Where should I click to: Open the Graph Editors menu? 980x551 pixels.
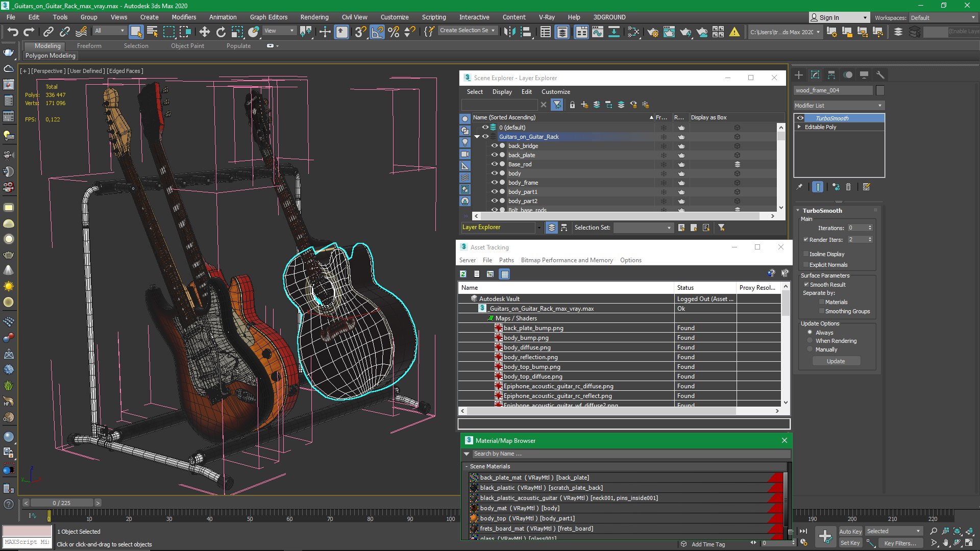[x=268, y=17]
